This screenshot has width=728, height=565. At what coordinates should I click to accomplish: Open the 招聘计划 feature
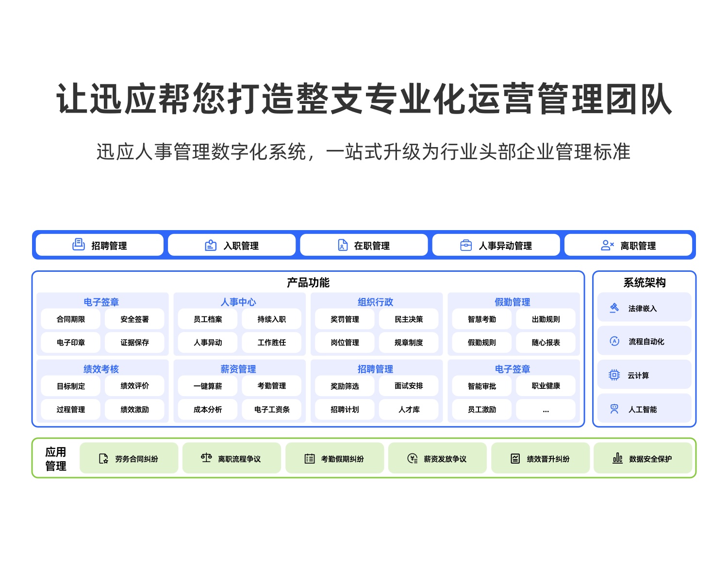click(345, 410)
